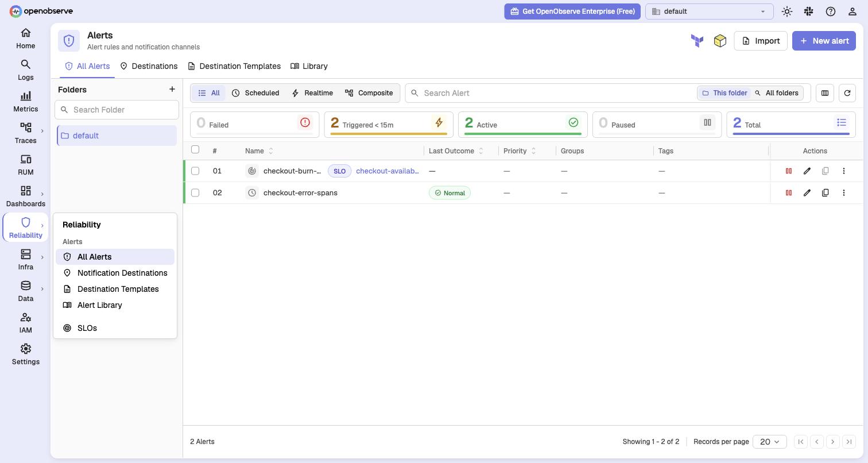Focus the Search Alert field
868x463 pixels.
[x=550, y=93]
